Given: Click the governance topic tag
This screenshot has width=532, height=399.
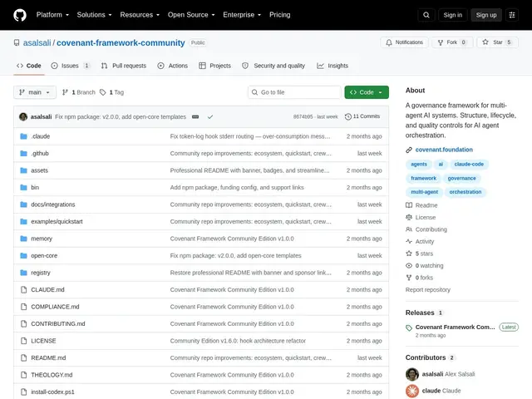Looking at the screenshot, I should [461, 178].
